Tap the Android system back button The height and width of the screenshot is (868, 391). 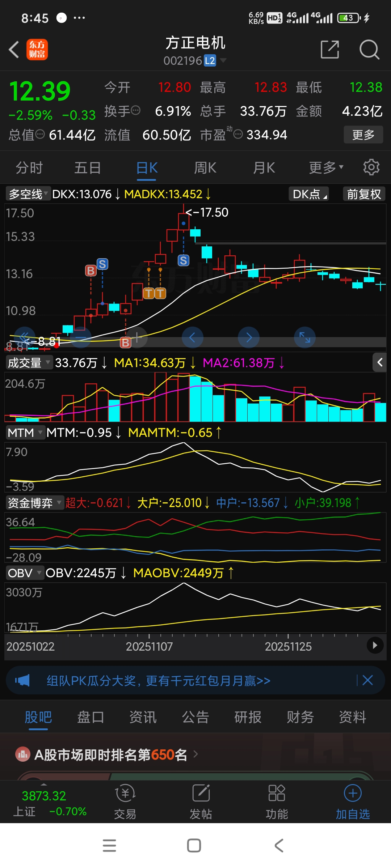pyautogui.click(x=279, y=846)
